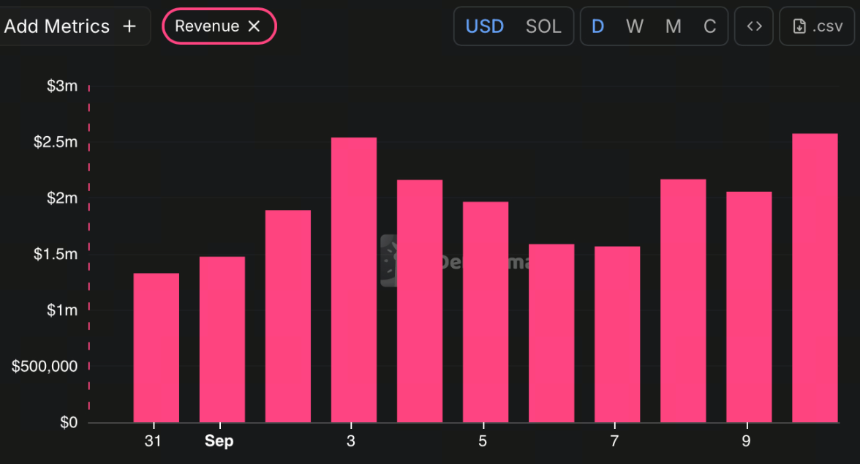Select weekly interval W
Screen dimensions: 860x464
(635, 26)
